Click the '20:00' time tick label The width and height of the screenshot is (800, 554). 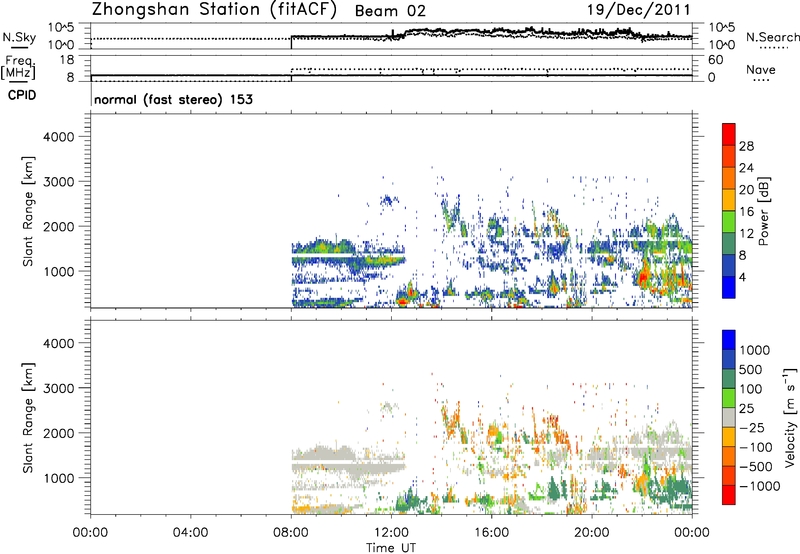click(591, 533)
